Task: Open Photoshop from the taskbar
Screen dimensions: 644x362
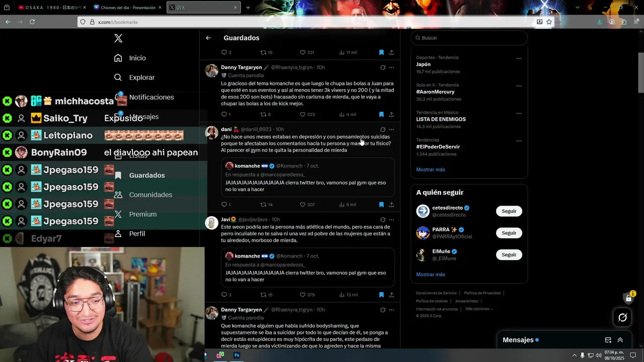Action: point(236,355)
